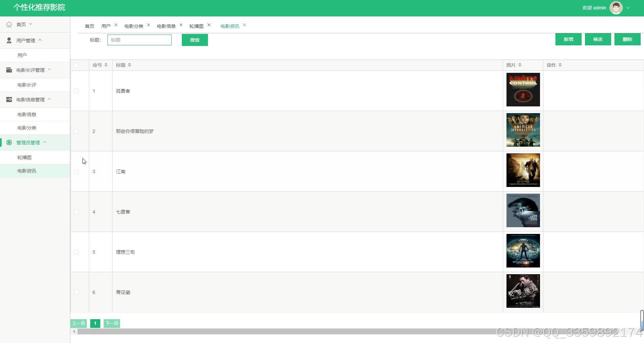The height and width of the screenshot is (343, 644).
Task: Click the 电影信息管理 sidebar icon
Action: [x=9, y=99]
